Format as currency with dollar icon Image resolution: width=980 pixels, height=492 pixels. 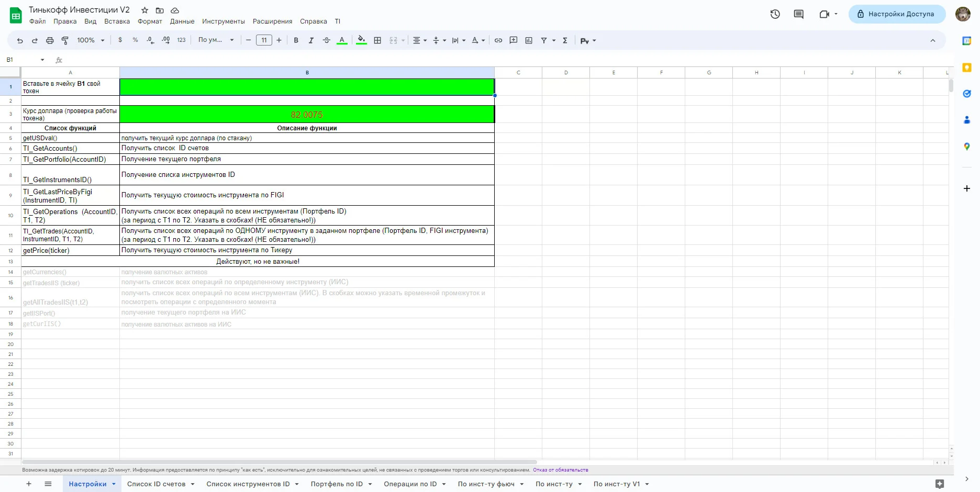click(120, 40)
